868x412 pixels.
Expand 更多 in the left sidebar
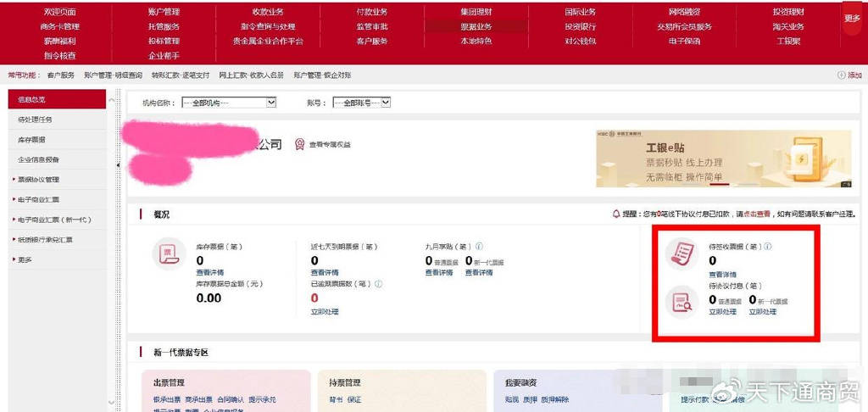(x=21, y=259)
